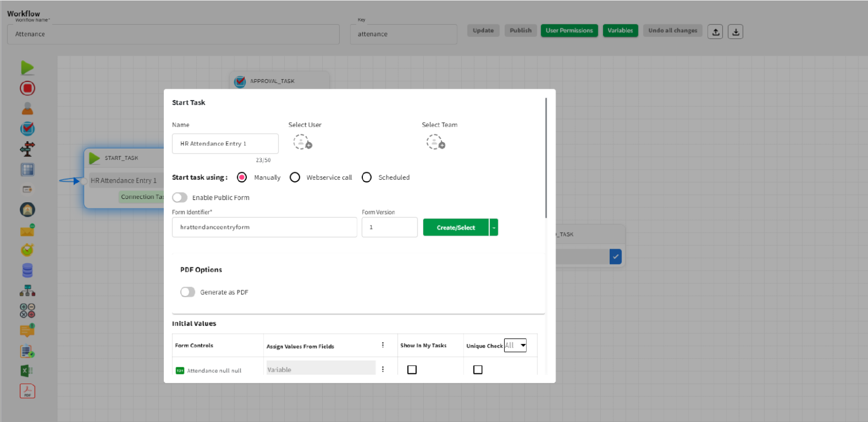The height and width of the screenshot is (422, 868).
Task: Click the Name field showing HR Attendance Entry 1
Action: [225, 143]
